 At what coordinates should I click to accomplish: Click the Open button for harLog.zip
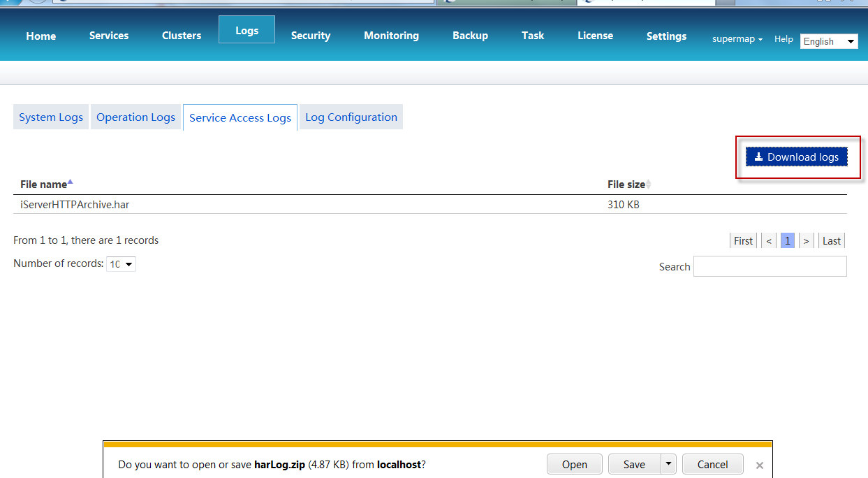pyautogui.click(x=574, y=464)
